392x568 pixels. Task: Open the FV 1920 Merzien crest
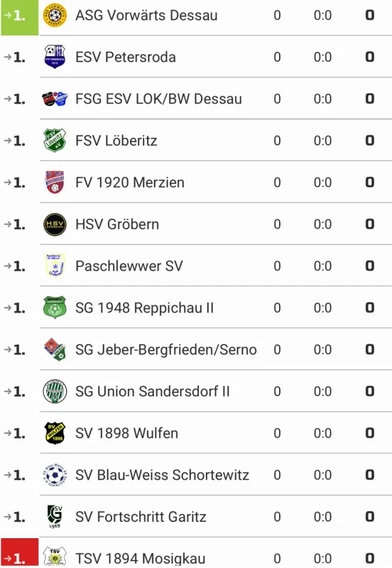(x=55, y=182)
